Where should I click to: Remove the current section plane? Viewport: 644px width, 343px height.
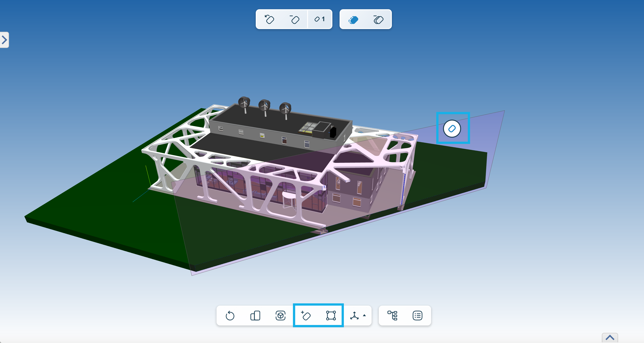[295, 19]
